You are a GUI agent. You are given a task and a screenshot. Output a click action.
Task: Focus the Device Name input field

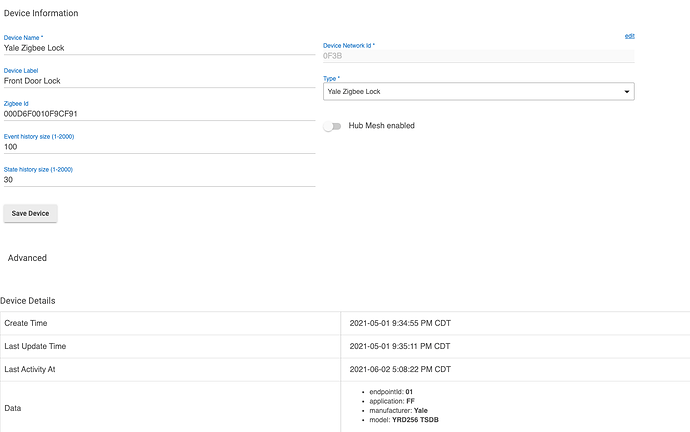(x=160, y=47)
